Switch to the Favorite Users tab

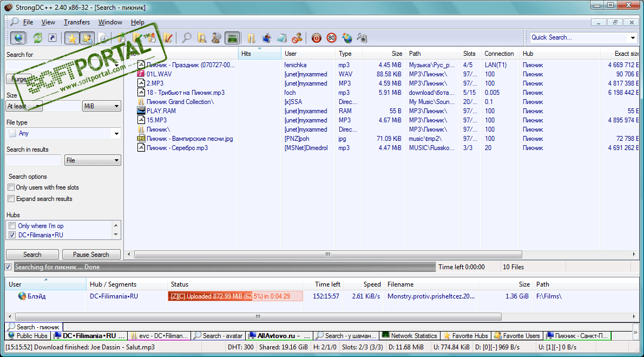tap(517, 336)
